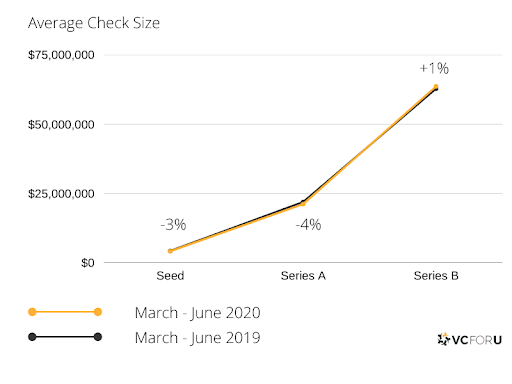
Task: Click the Seed data point on chart
Action: [170, 251]
